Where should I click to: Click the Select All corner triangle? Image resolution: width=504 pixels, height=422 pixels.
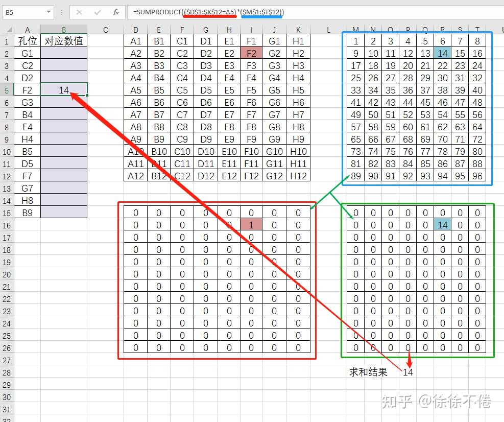pyautogui.click(x=9, y=30)
